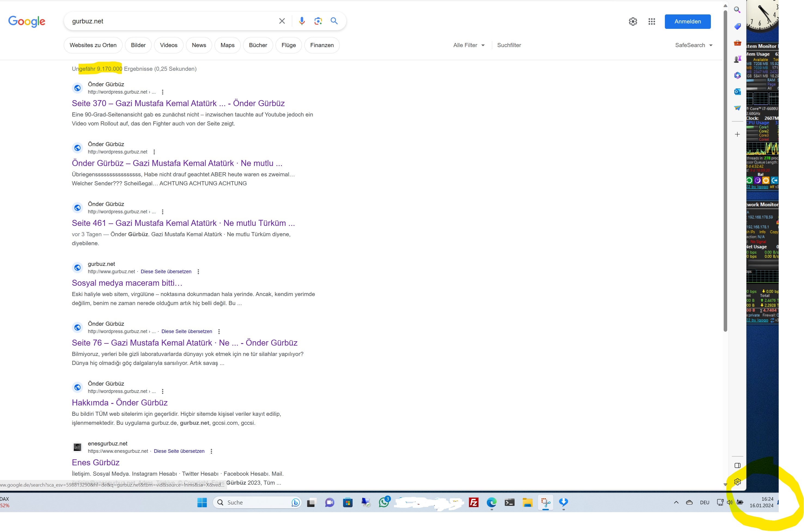Open result Seite 370 – Gazi Mustafa Kemal
The image size is (804, 532).
[178, 103]
